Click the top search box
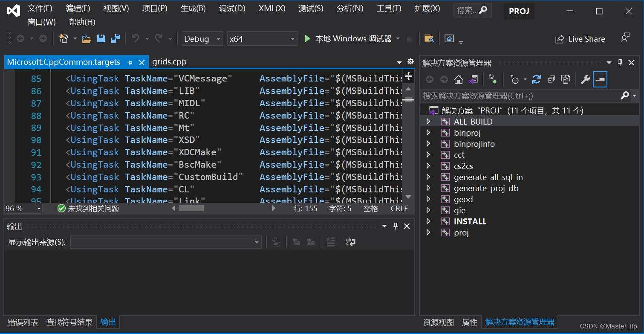This screenshot has width=644, height=334. tap(473, 11)
